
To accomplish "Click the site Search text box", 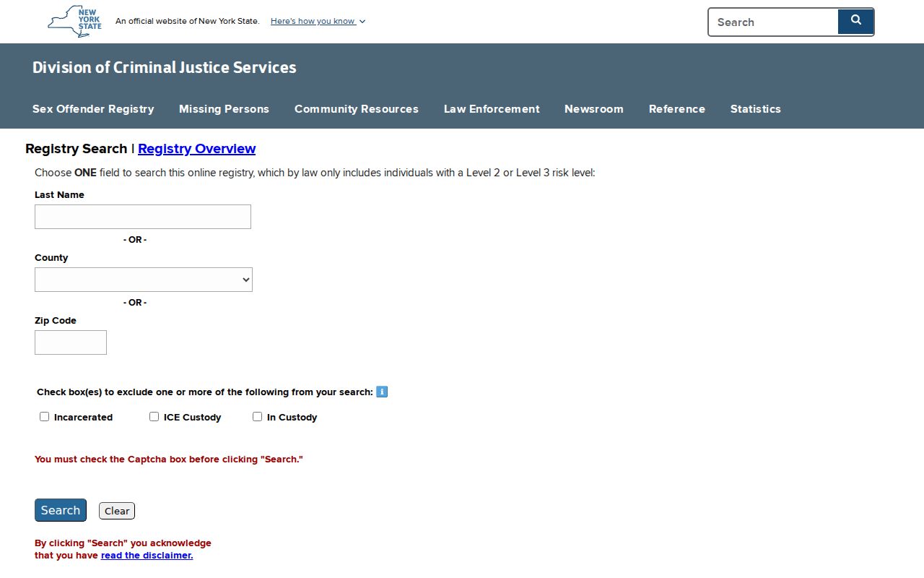I will 773,22.
